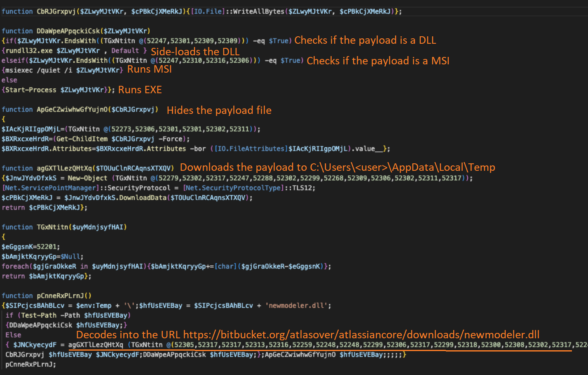The height and width of the screenshot is (375, 588).
Task: Click the "[Net.ServicePointManager]::SecurityProtocol" text
Action: coord(86,188)
